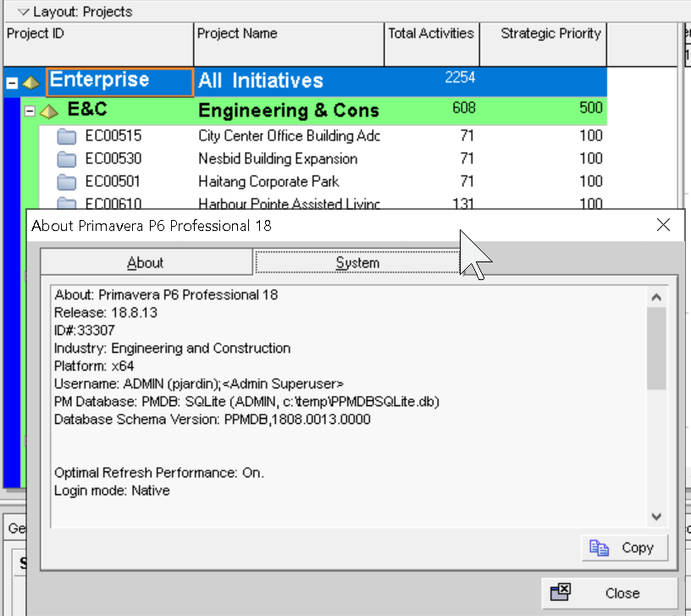Switch to the About tab
691x616 pixels.
click(146, 262)
